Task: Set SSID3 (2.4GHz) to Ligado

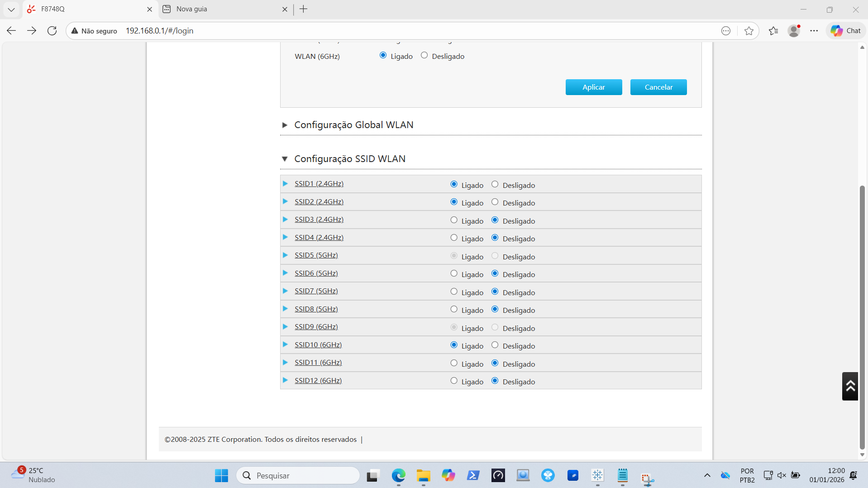Action: [x=454, y=220]
